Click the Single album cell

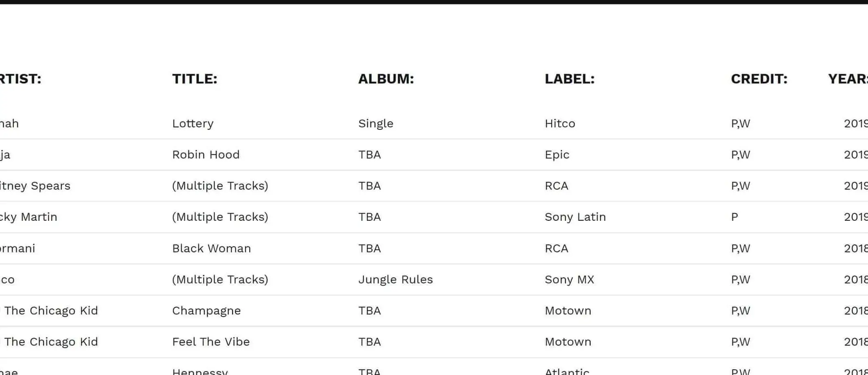[375, 123]
